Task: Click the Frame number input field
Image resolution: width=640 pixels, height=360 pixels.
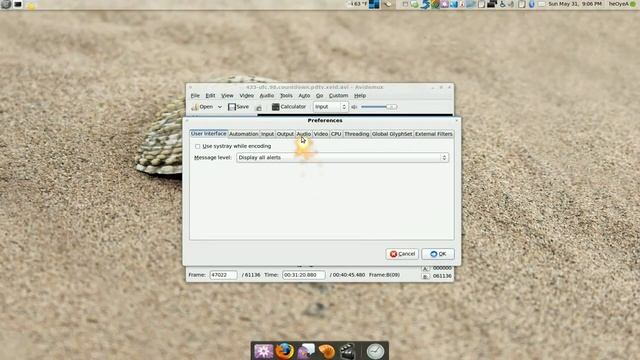Action: (223, 275)
